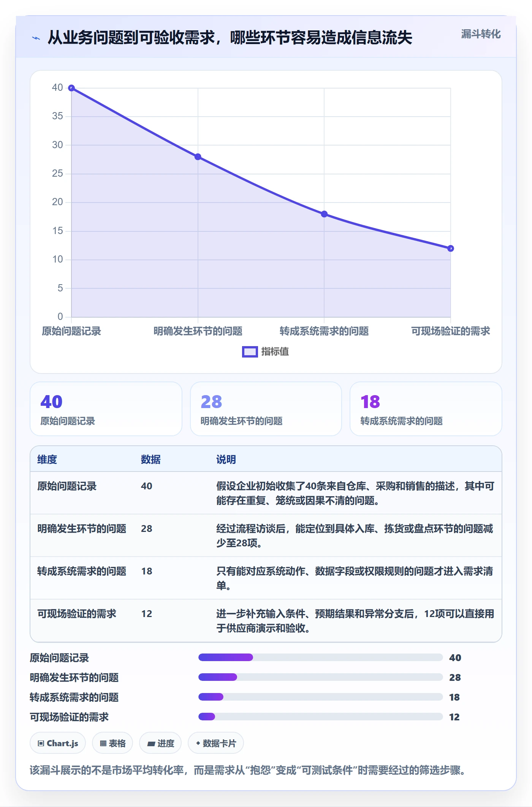Screen dimensions: 532x807
Task: Click x-axis label 转成系统需求的问题
Action: point(324,331)
